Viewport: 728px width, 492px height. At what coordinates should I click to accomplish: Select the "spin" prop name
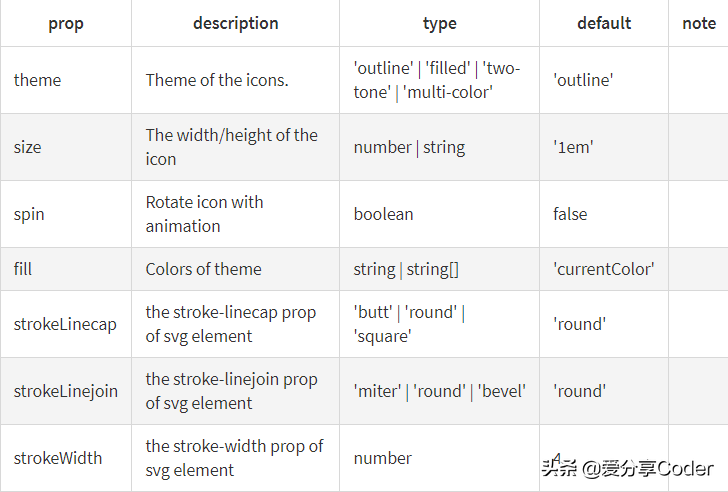point(29,214)
